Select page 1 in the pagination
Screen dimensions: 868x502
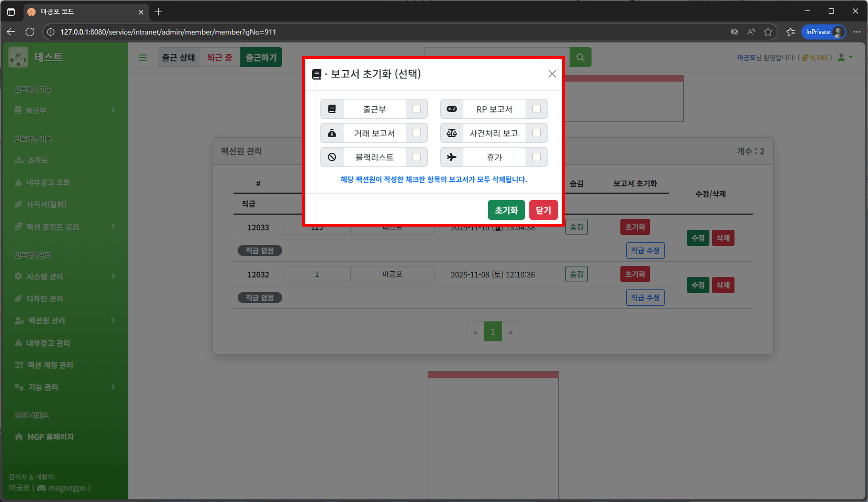[x=493, y=331]
